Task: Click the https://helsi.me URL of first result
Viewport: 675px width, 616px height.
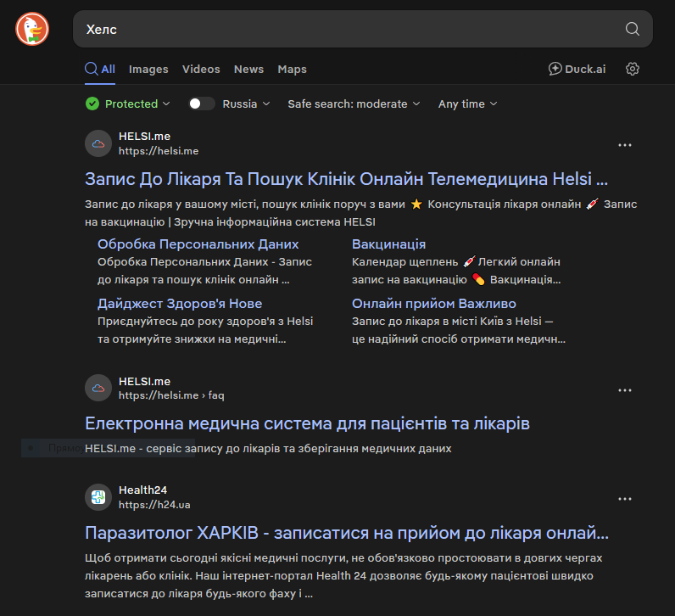Action: 159,151
